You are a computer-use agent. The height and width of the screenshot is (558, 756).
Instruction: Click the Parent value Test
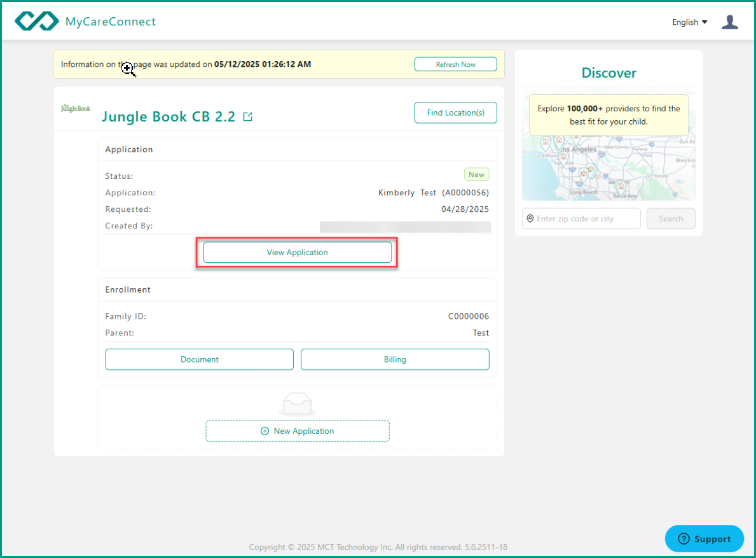(x=481, y=333)
